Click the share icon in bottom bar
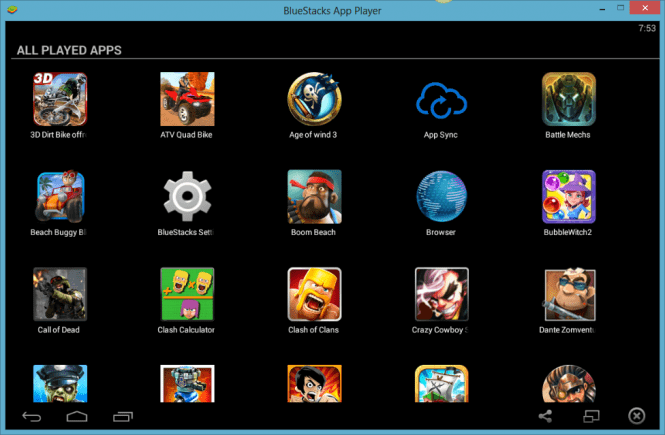 coord(545,416)
